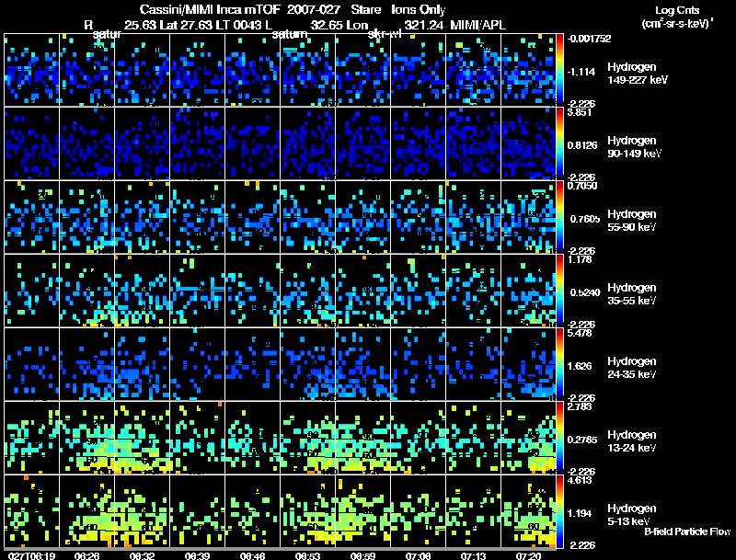Screen dimensions: 736x560
Task: Select the Hydrogen 13-24 keV panel at 06:53
Action: [307, 438]
